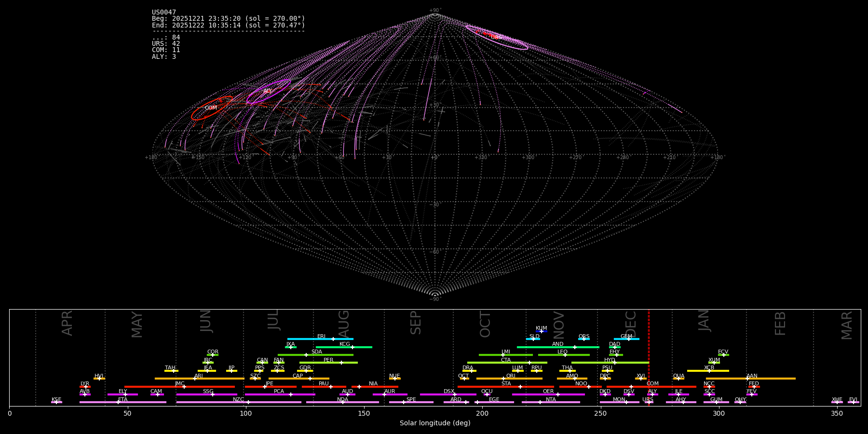Click the red dashed current solar longitude line
868x434 pixels.
[649, 357]
